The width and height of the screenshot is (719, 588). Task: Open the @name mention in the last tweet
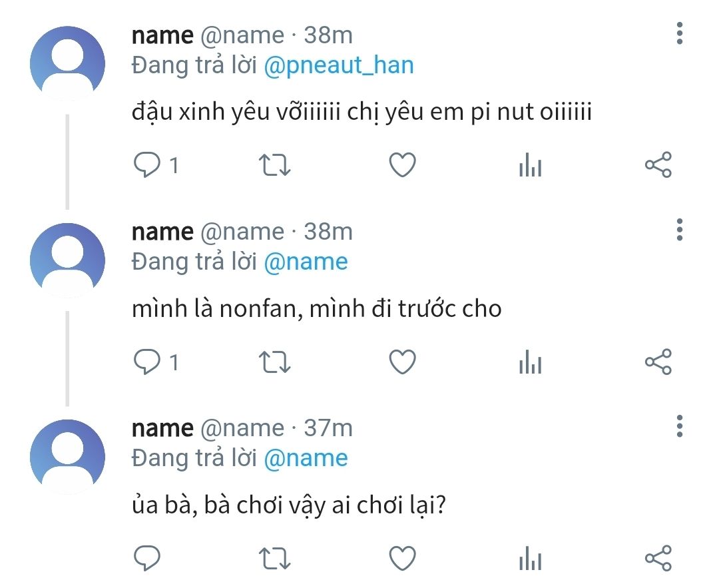point(306,458)
